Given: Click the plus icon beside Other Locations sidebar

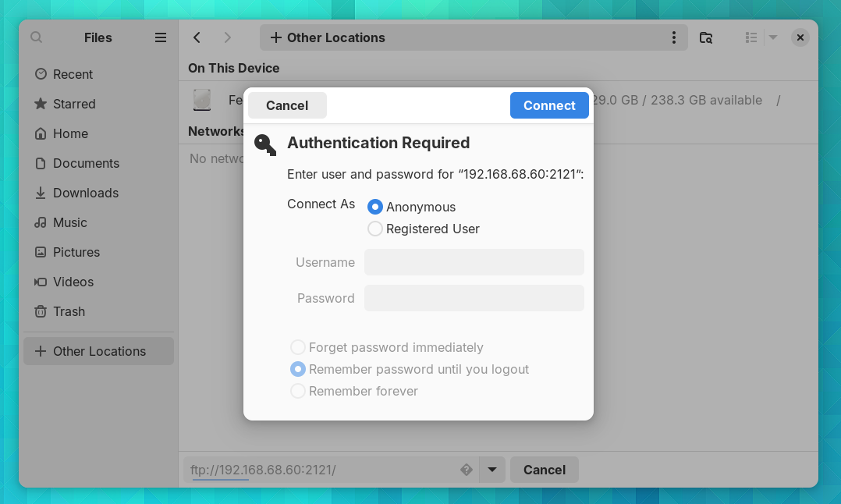Looking at the screenshot, I should (41, 351).
